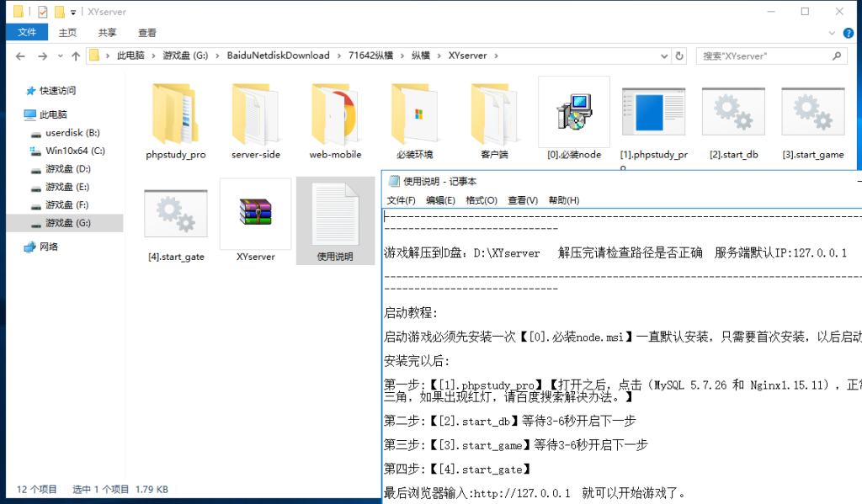Open Explorer help question mark

(x=849, y=33)
